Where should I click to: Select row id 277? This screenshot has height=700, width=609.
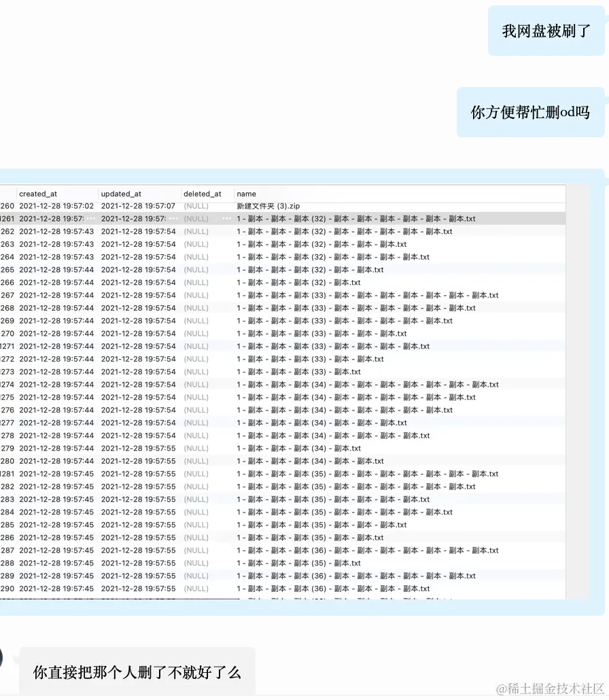point(7,423)
